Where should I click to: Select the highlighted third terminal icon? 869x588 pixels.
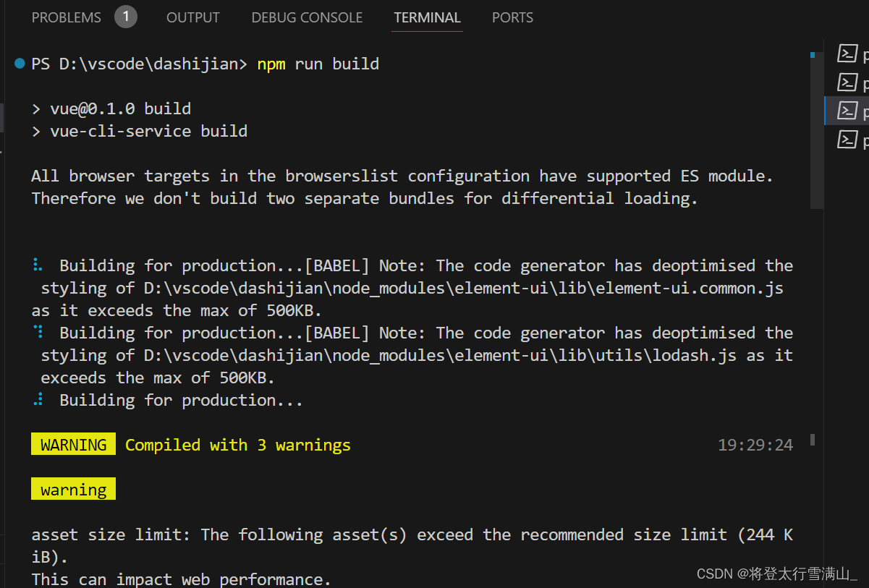click(847, 110)
